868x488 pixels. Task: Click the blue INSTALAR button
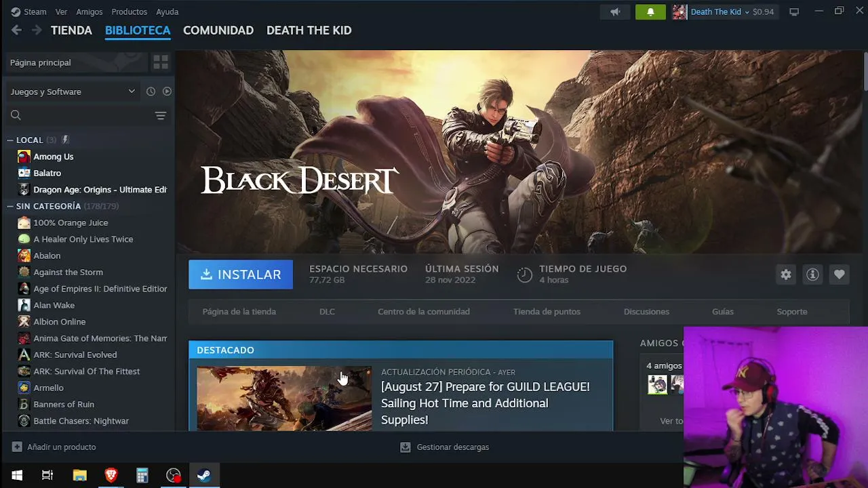pos(241,274)
